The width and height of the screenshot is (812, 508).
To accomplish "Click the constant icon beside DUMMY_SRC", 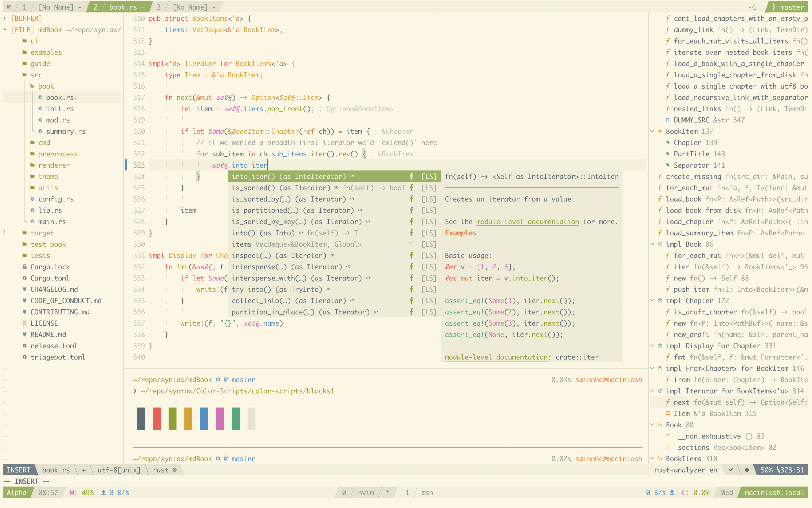I will pyautogui.click(x=668, y=120).
